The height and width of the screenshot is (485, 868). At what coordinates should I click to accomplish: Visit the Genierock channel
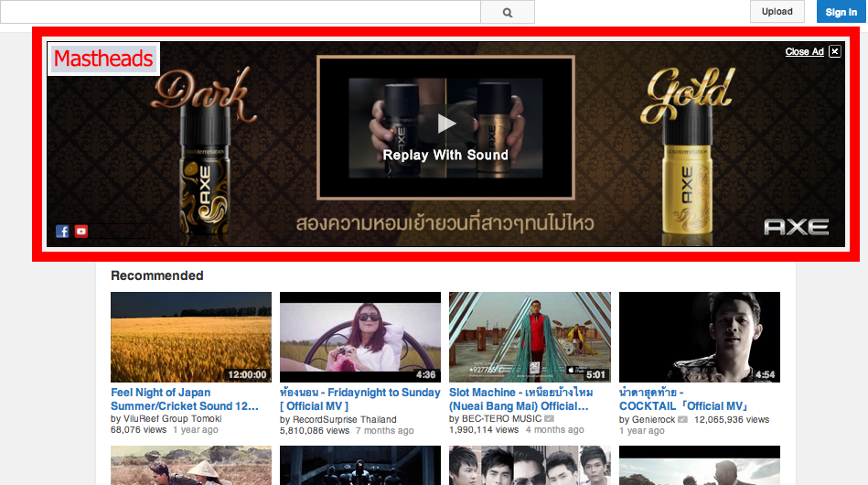[x=653, y=420]
